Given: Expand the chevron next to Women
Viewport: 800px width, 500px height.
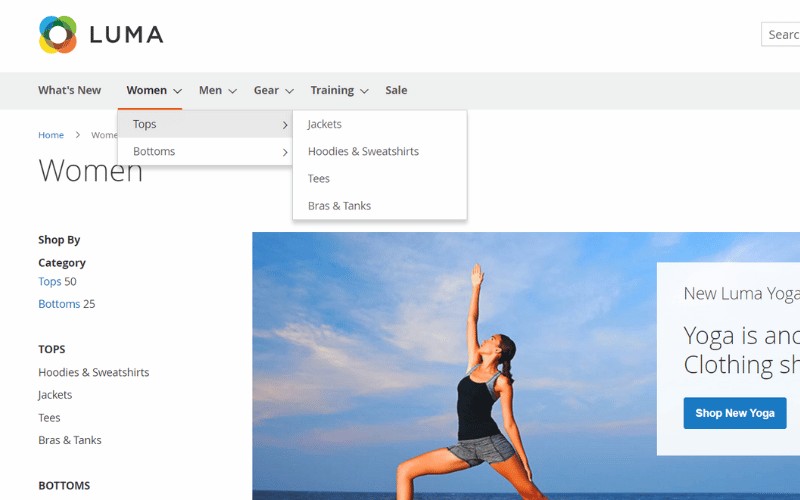Looking at the screenshot, I should click(x=177, y=91).
